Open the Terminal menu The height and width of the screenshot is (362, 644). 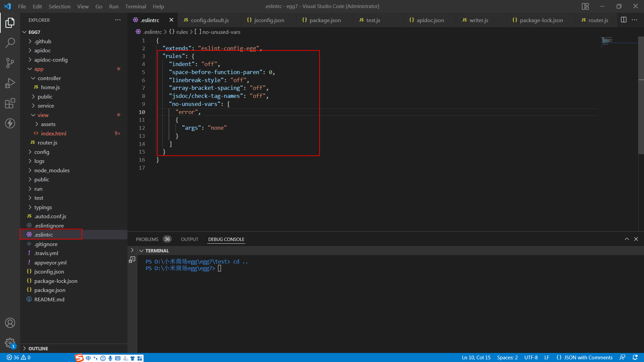click(x=136, y=6)
